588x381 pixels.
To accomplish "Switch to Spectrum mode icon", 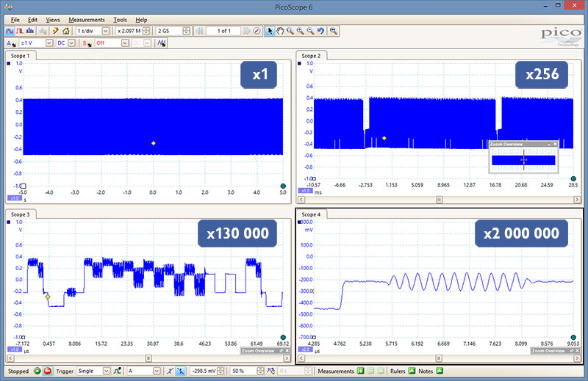I will (30, 31).
